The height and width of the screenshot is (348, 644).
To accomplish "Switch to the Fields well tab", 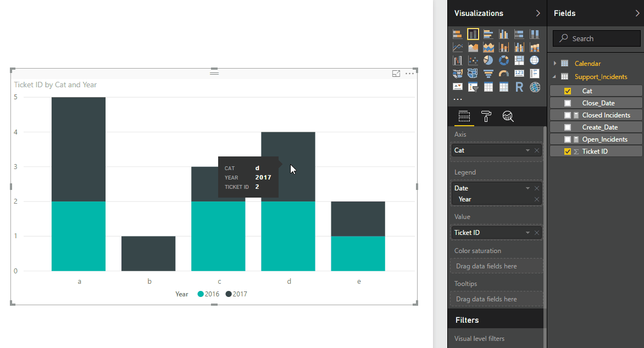I will 464,116.
